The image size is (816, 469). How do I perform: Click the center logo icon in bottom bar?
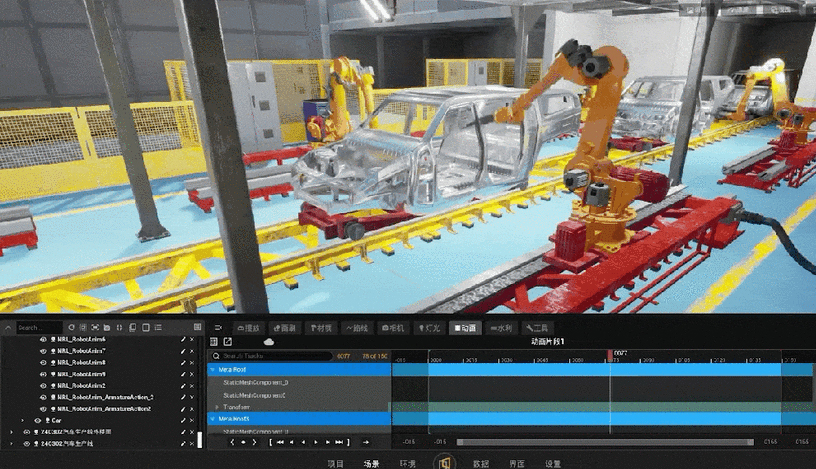pyautogui.click(x=443, y=462)
